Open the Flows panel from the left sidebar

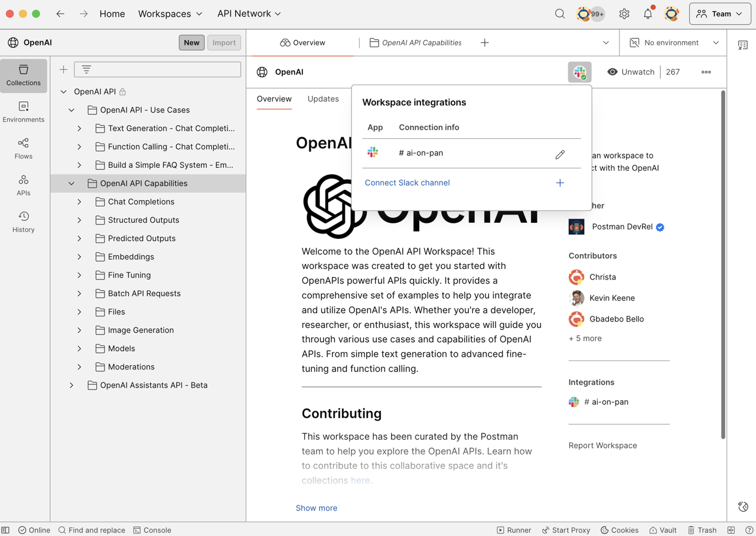coord(23,149)
